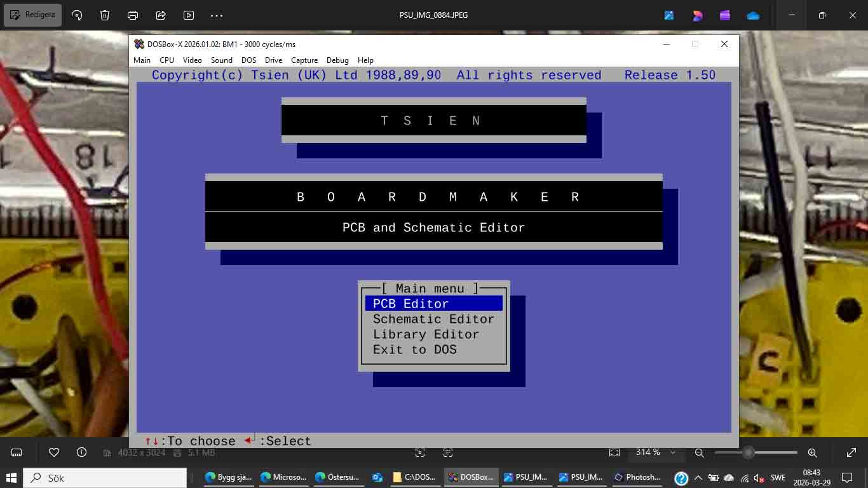Adjust the zoom level slider

(749, 452)
